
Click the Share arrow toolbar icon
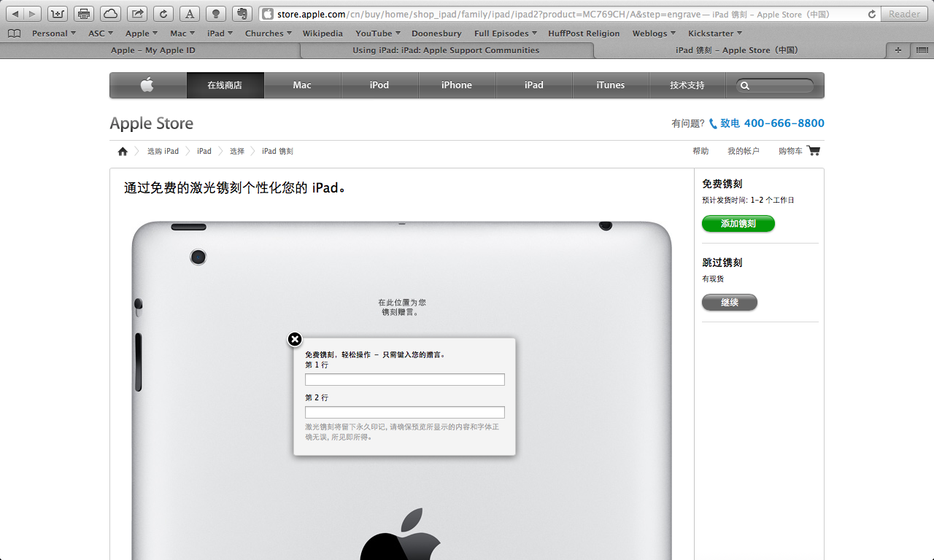click(136, 14)
